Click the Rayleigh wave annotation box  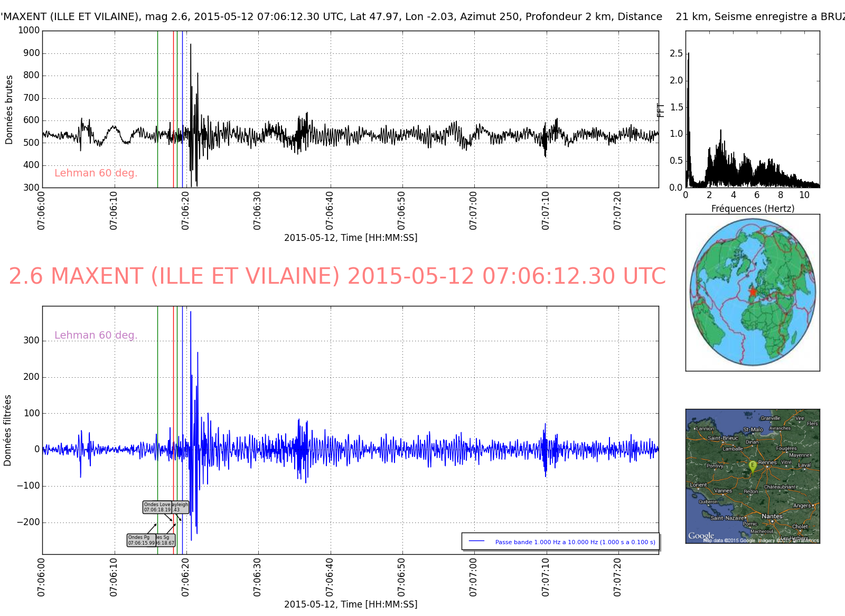coord(180,507)
